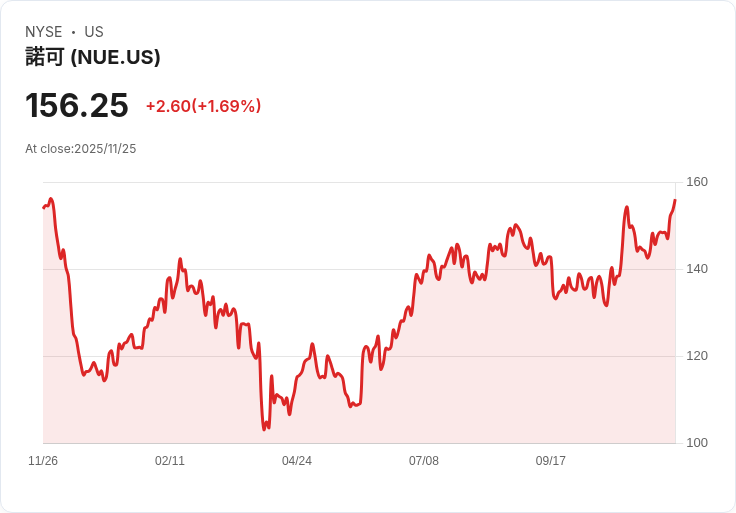Screen dimensions: 736x513
Task: Click the current price 156.25
Action: 77,106
